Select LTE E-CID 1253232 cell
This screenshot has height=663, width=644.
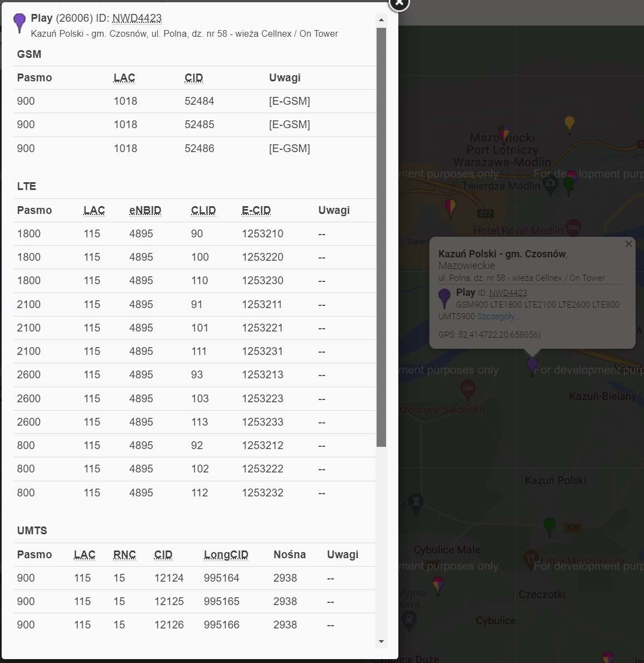point(262,493)
